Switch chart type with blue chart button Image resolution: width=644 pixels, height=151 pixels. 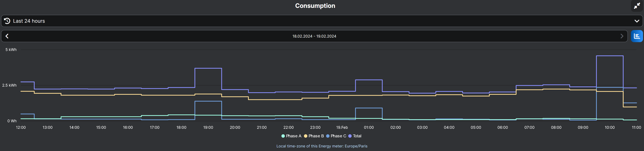(636, 36)
